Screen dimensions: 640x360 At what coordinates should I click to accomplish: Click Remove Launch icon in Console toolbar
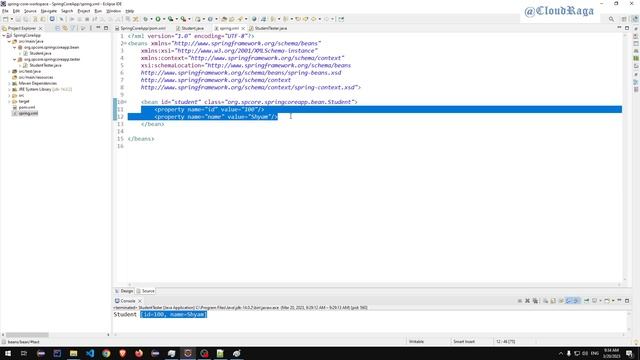point(527,301)
